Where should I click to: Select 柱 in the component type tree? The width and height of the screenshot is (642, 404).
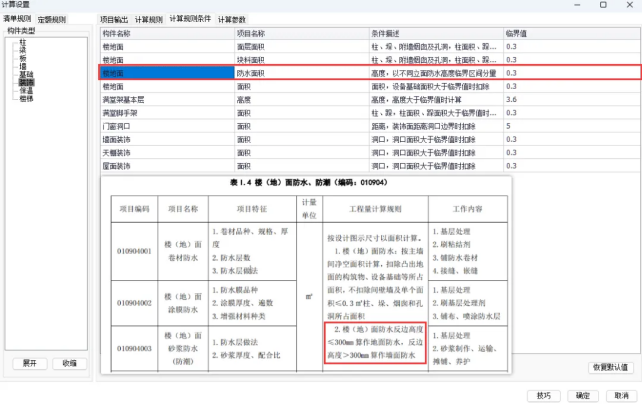pos(22,42)
